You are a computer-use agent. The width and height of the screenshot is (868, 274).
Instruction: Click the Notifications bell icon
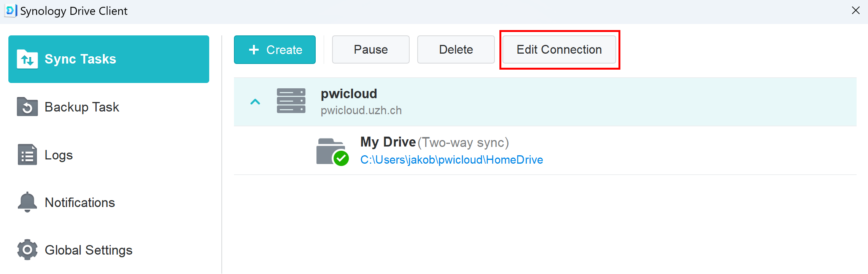pos(27,202)
